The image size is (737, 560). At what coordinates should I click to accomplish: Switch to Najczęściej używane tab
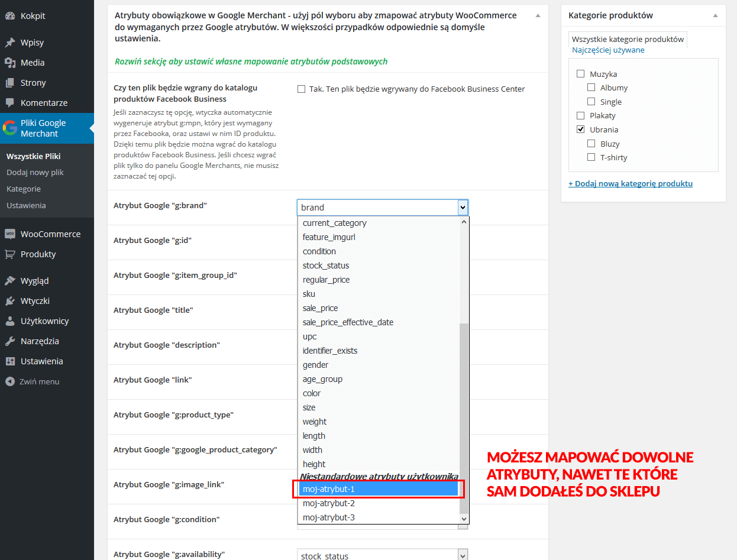coord(608,50)
